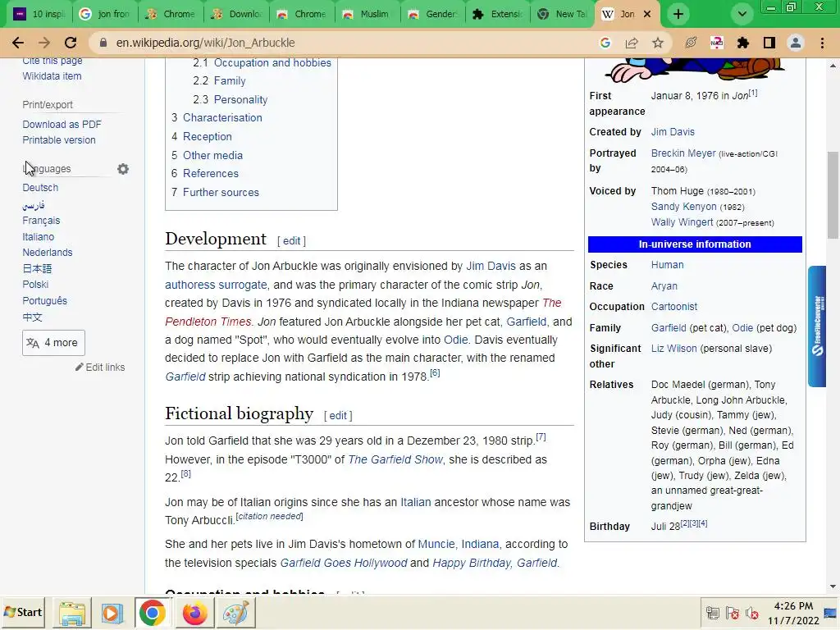The width and height of the screenshot is (840, 630).
Task: Expand the tab search dropdown arrow
Action: coord(742,14)
